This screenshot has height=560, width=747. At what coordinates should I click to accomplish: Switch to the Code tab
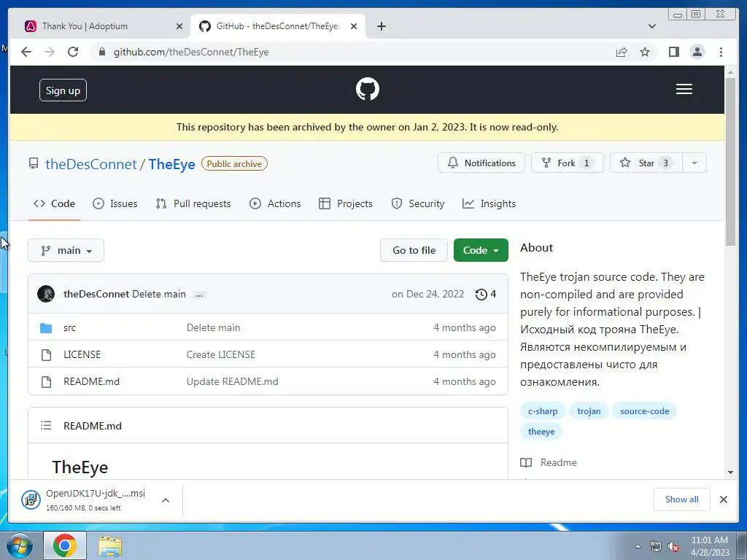coord(54,204)
